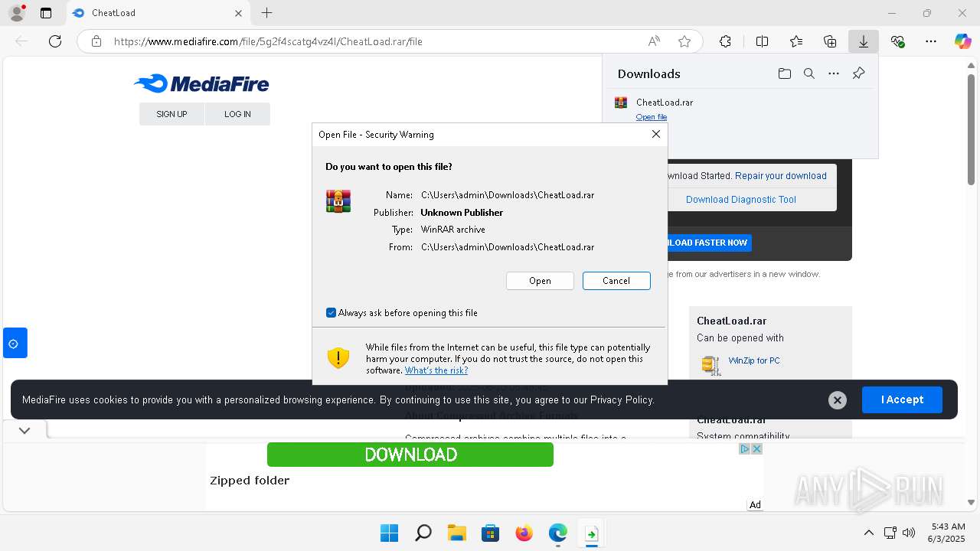Click the volume speaker tray icon
The width and height of the screenshot is (980, 551).
[909, 533]
